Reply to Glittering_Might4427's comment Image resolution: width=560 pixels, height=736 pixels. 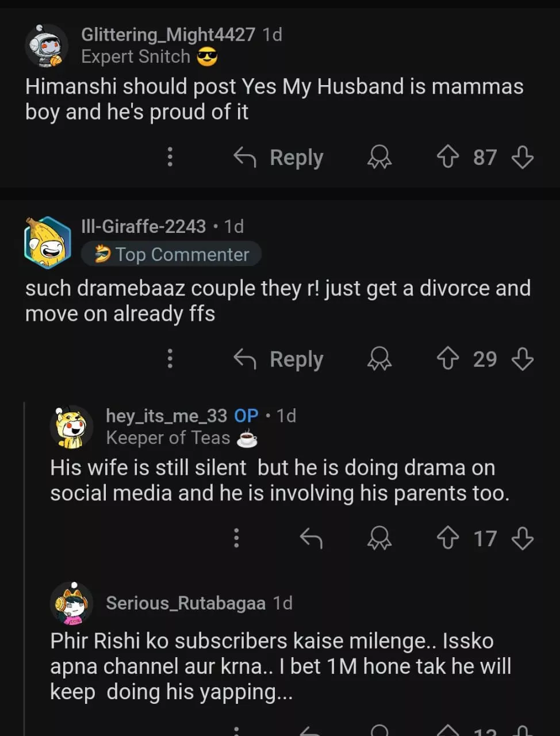tap(279, 156)
